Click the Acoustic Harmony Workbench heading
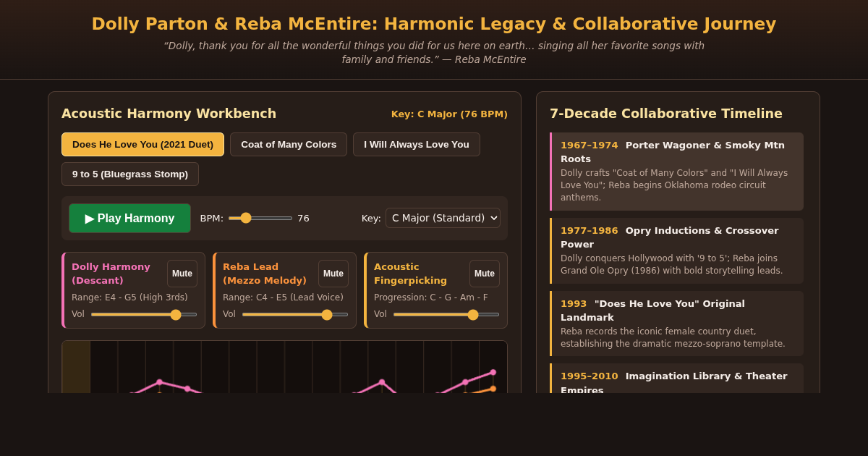 (x=169, y=114)
